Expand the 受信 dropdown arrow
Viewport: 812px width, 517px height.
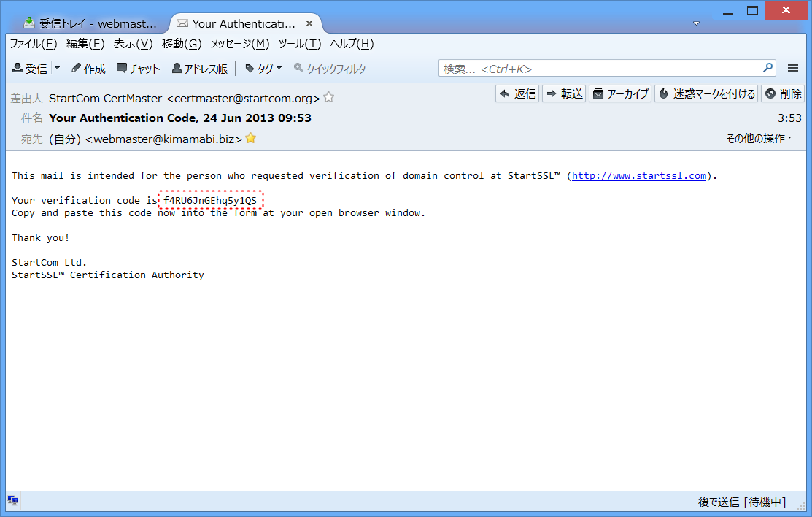point(57,69)
